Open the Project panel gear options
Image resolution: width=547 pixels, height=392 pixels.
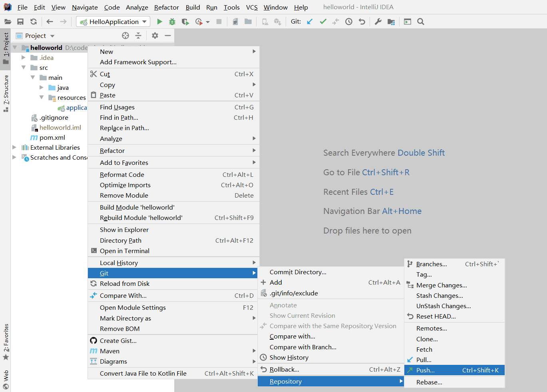tap(155, 36)
